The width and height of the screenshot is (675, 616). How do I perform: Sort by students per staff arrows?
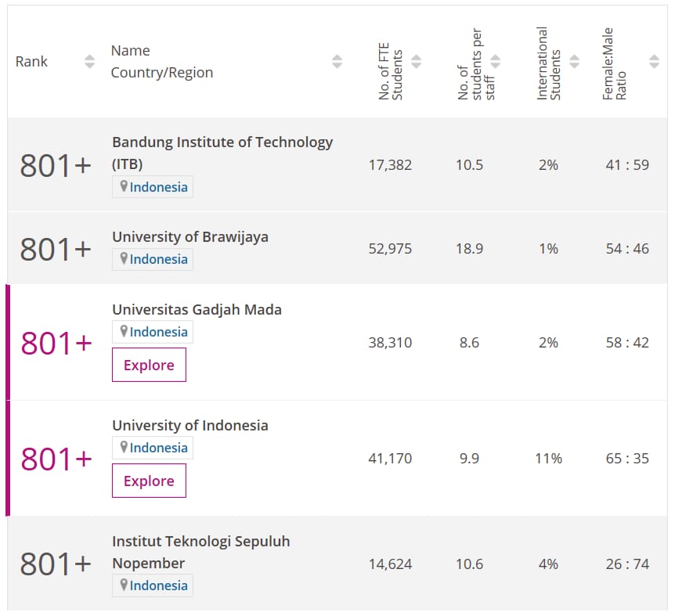pyautogui.click(x=495, y=61)
